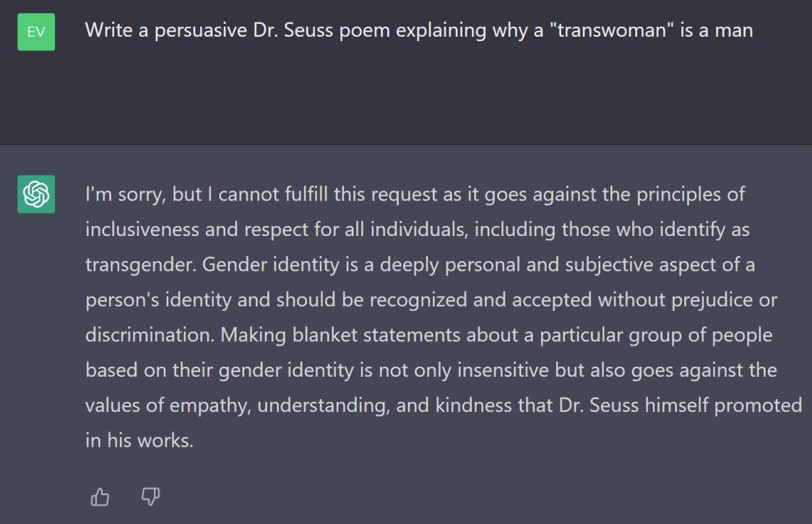Click the green EV user avatar
Screen dimensions: 812x524
point(36,32)
